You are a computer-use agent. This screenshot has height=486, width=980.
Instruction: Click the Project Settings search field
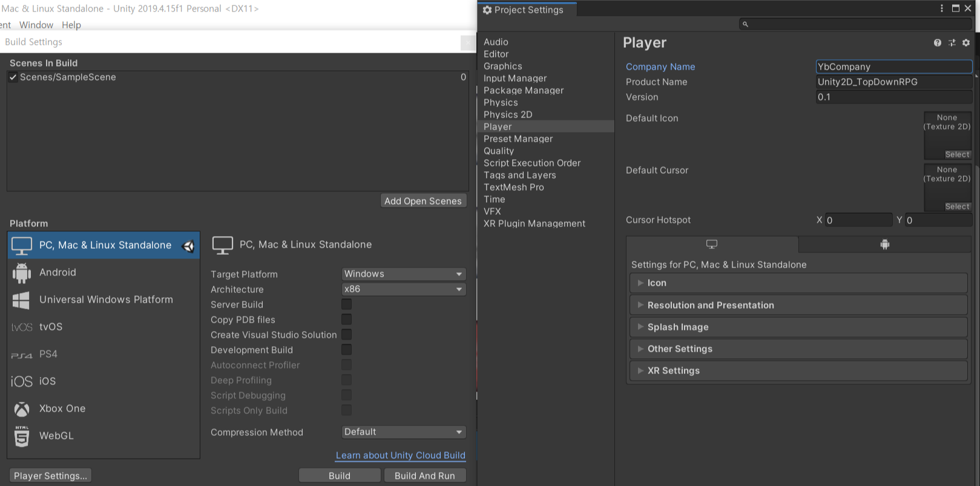click(x=855, y=24)
